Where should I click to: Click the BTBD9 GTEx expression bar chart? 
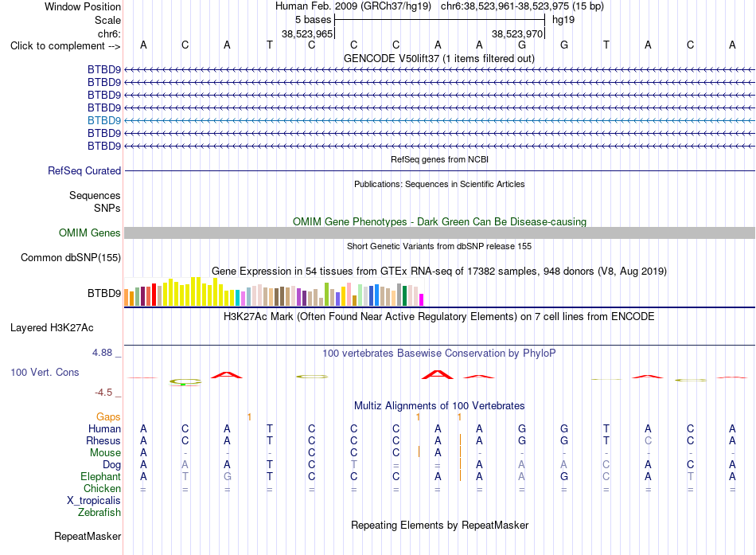274,291
